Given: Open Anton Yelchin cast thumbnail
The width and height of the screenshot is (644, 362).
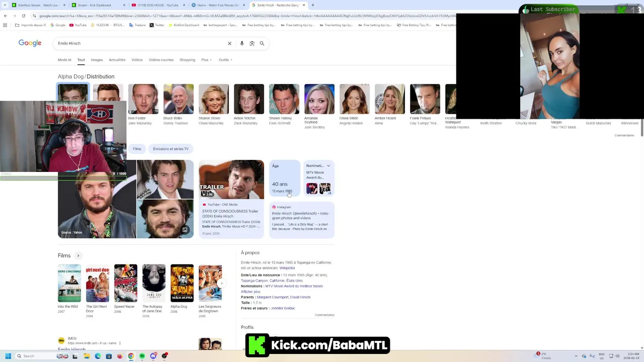Looking at the screenshot, I should pos(249,99).
